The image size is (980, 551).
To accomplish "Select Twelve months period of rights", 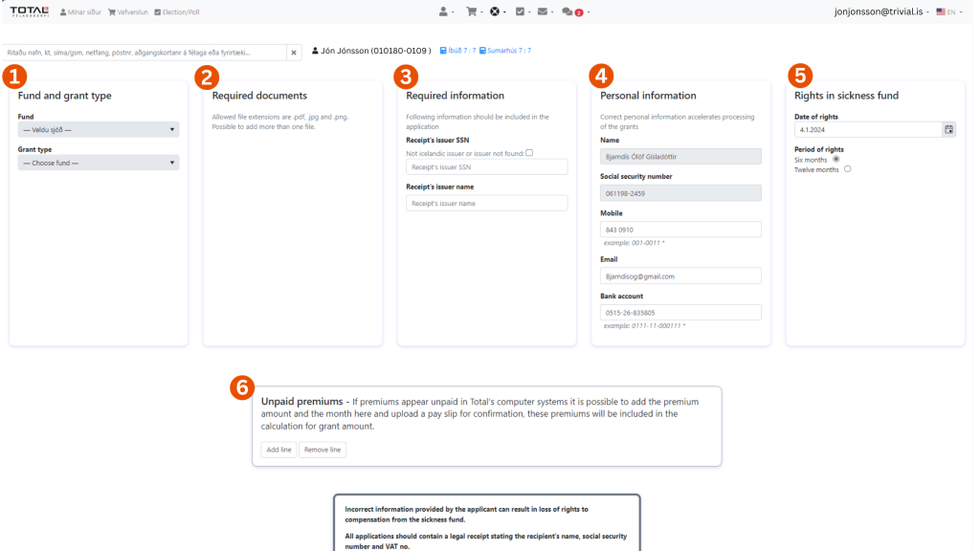I will click(847, 169).
